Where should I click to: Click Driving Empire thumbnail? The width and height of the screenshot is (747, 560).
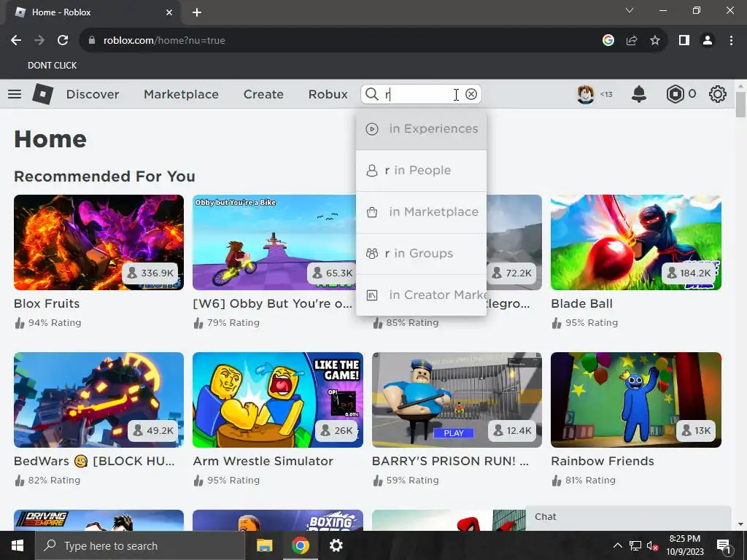98,521
